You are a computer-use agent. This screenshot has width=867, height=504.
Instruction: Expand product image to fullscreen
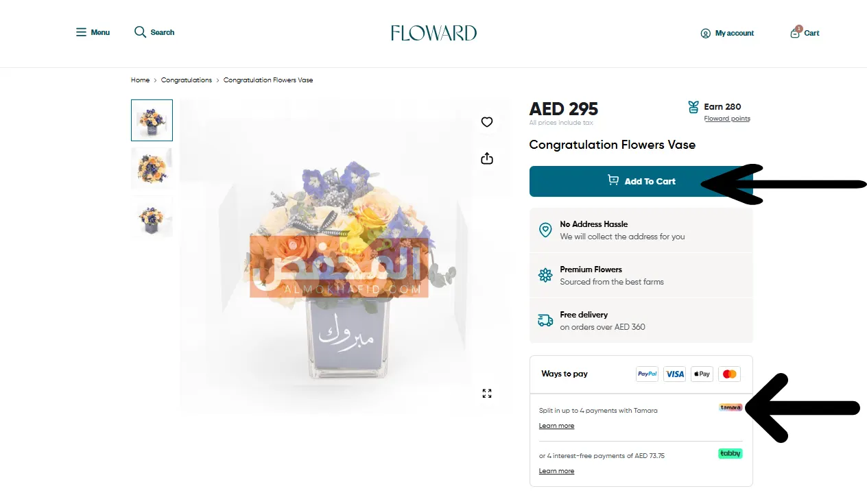point(487,394)
